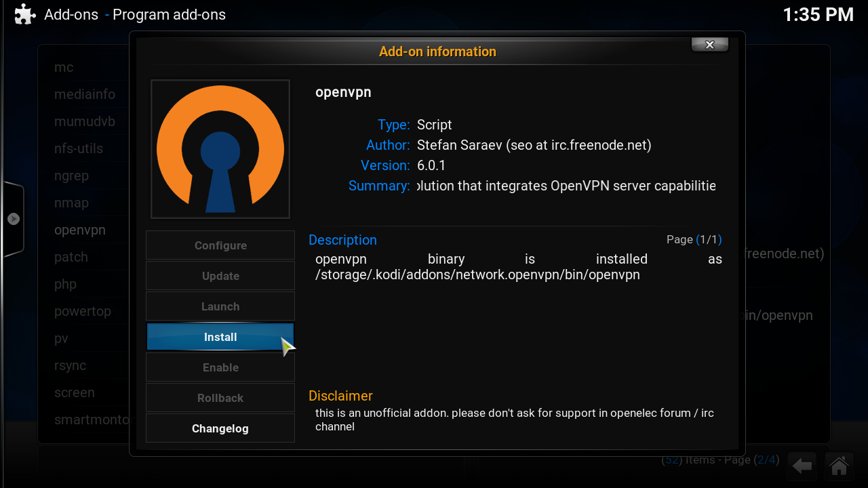Select smartmontools in the add-on list
This screenshot has height=488, width=868.
[92, 420]
